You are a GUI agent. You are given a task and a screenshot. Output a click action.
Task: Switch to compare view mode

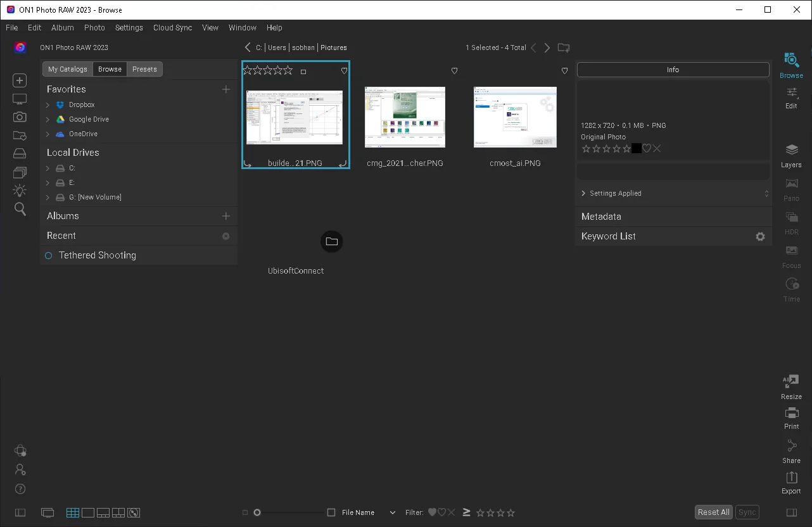click(x=118, y=512)
